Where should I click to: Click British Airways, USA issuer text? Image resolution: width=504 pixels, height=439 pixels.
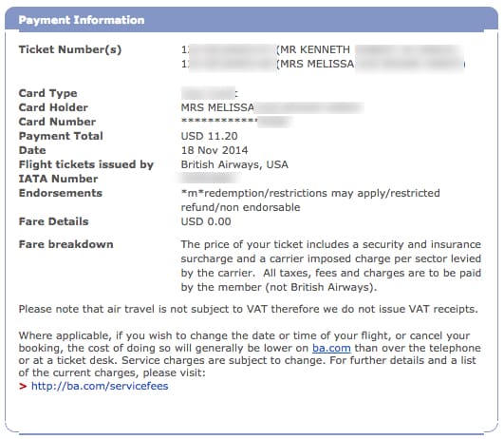234,164
